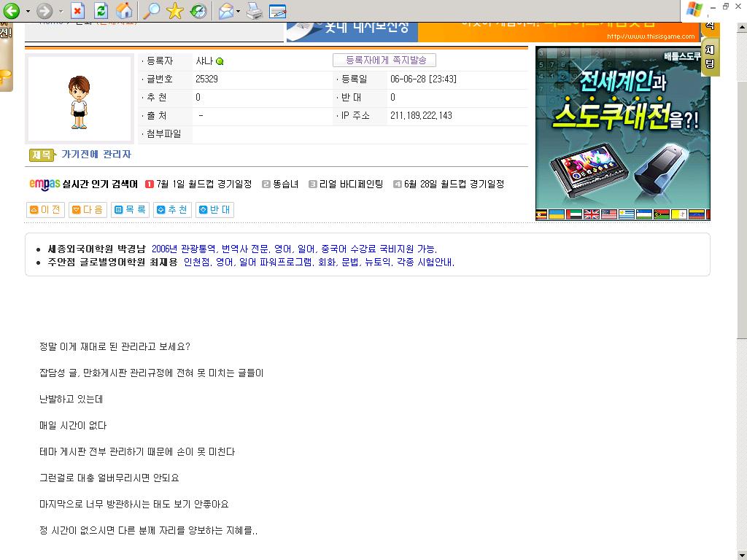Open the Back button history dropdown
747x560 pixels.
[x=28, y=11]
